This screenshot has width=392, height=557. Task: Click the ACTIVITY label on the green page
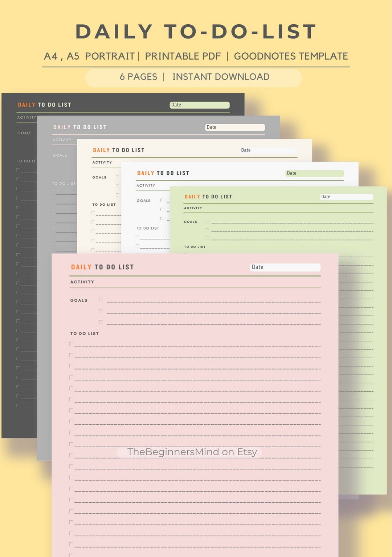click(x=193, y=208)
